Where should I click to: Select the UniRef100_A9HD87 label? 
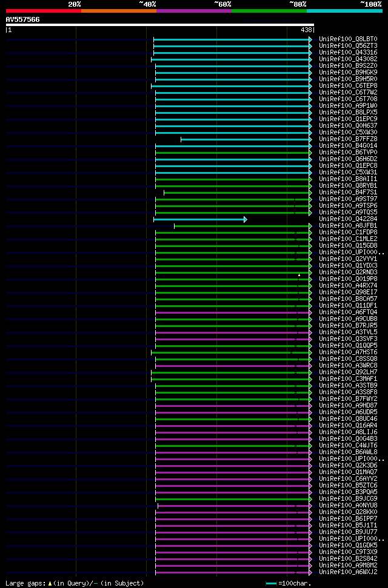click(348, 406)
